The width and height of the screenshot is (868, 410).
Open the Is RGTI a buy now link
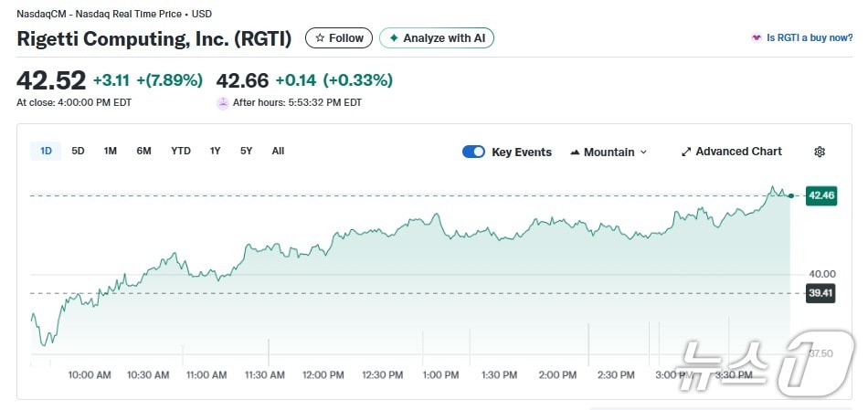pyautogui.click(x=810, y=38)
